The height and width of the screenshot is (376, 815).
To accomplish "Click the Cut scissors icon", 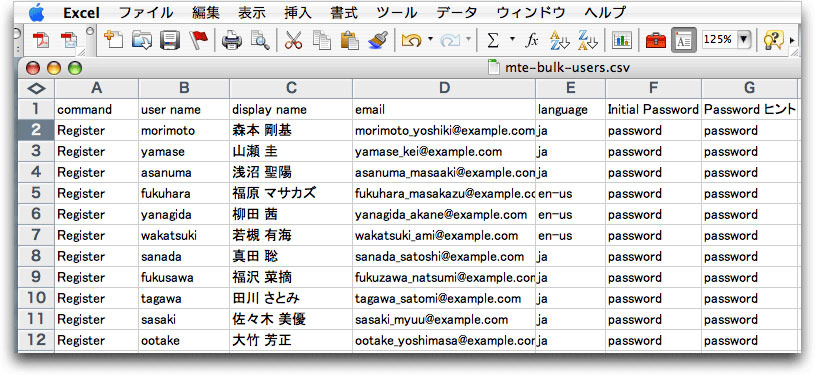I will tap(294, 40).
